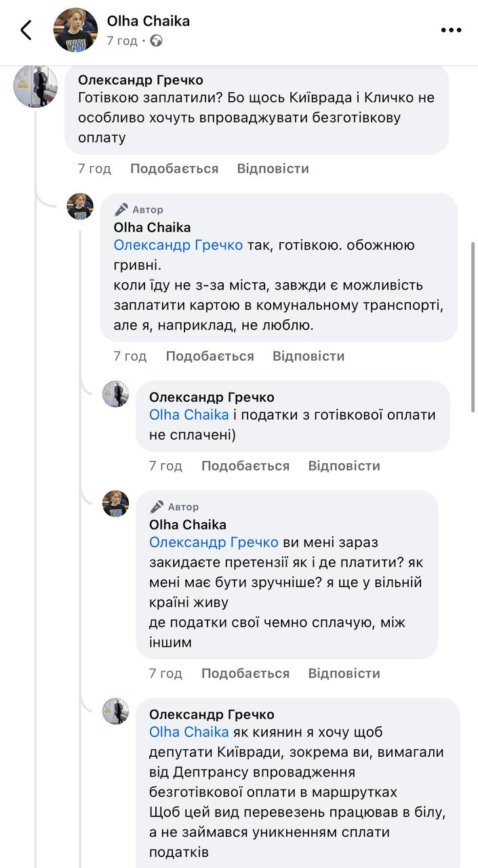Tap Олександр Гречко's avatar on first comment

(35, 86)
